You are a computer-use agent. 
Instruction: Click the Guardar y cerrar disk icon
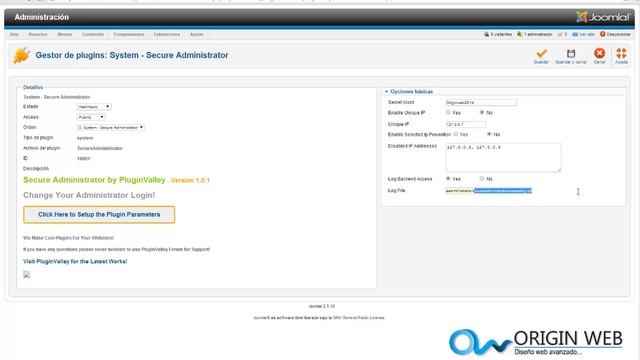571,53
